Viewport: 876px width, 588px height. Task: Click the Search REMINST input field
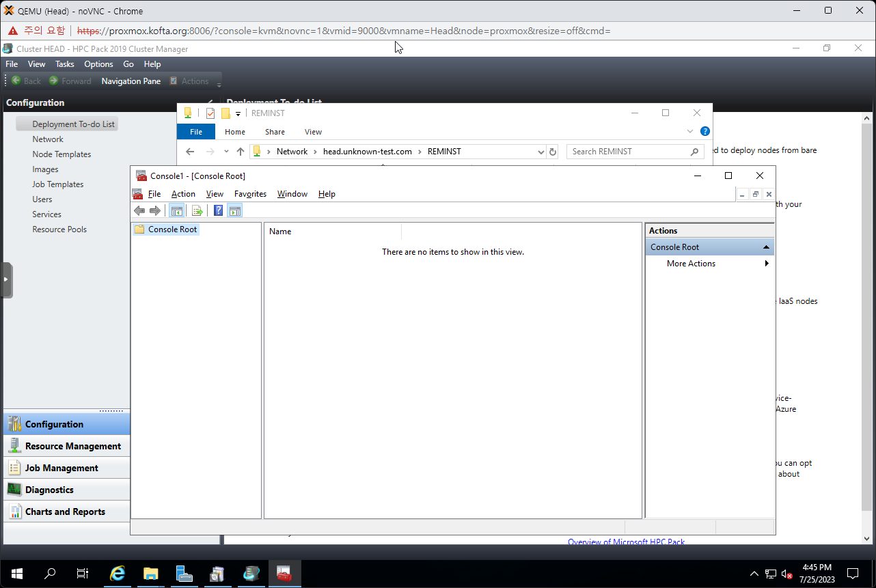(629, 152)
